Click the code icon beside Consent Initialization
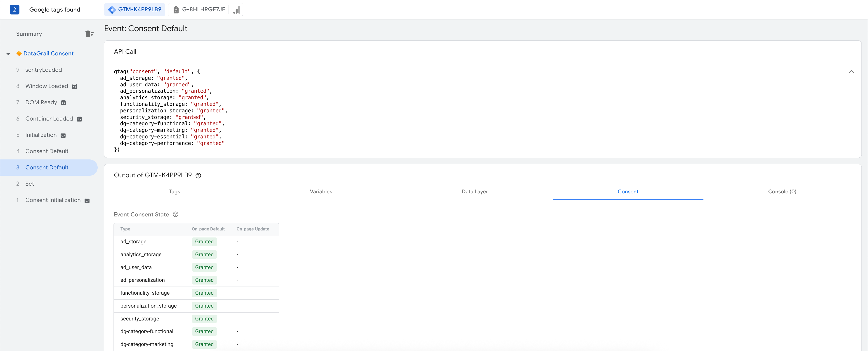 [x=87, y=201]
